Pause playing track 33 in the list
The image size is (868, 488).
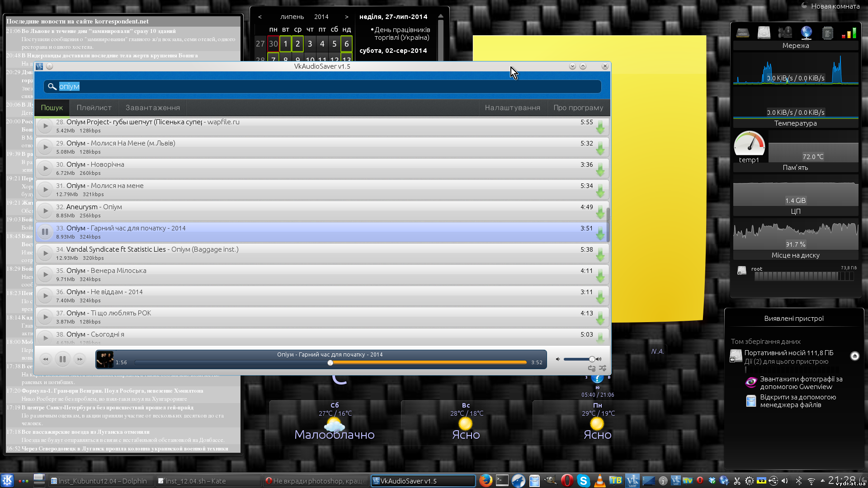(45, 232)
